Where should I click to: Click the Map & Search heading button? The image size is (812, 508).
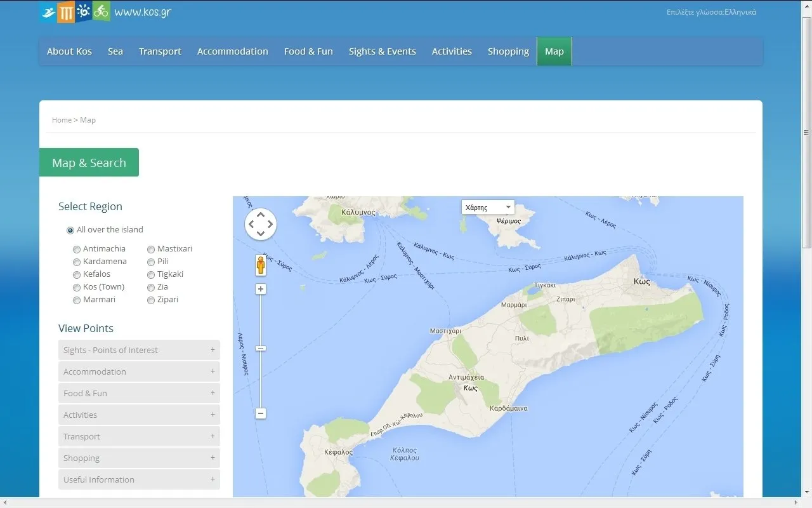coord(89,163)
